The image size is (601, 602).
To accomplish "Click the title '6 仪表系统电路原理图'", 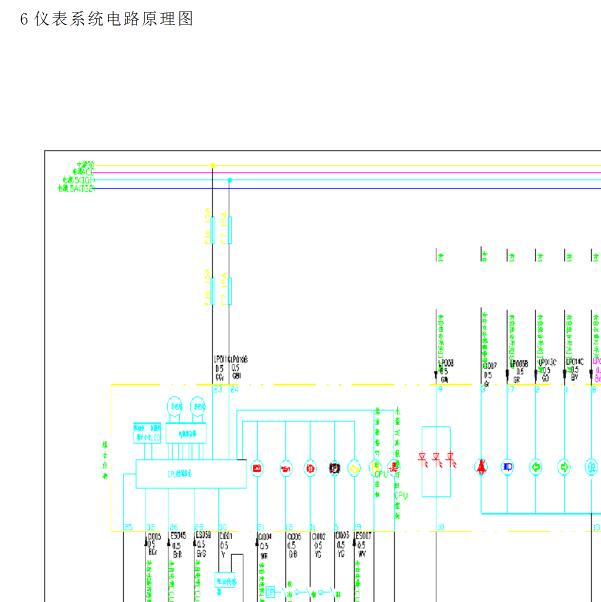I will pos(106,19).
